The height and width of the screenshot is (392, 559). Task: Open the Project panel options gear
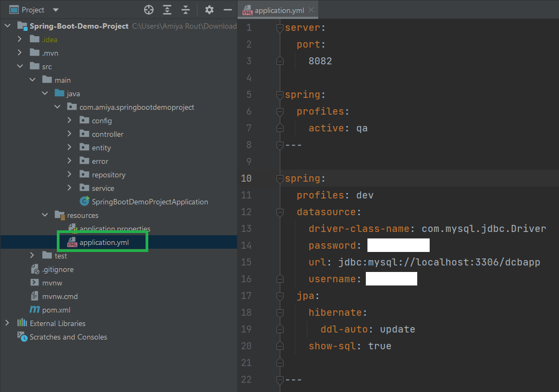click(x=209, y=9)
